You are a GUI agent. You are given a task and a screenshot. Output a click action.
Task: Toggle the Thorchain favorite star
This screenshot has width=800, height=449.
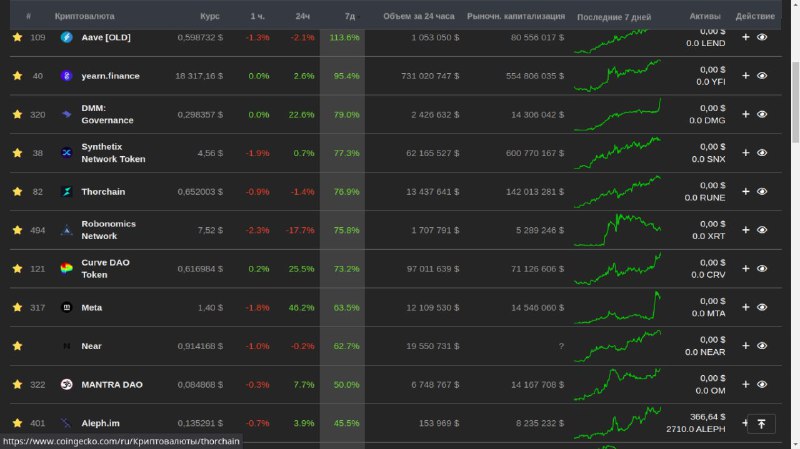click(17, 191)
